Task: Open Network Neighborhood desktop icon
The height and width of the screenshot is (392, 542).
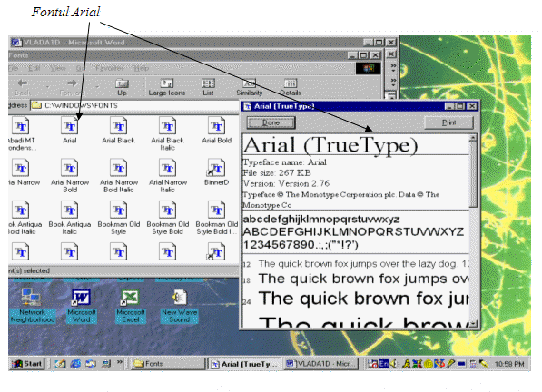Action: pos(32,306)
